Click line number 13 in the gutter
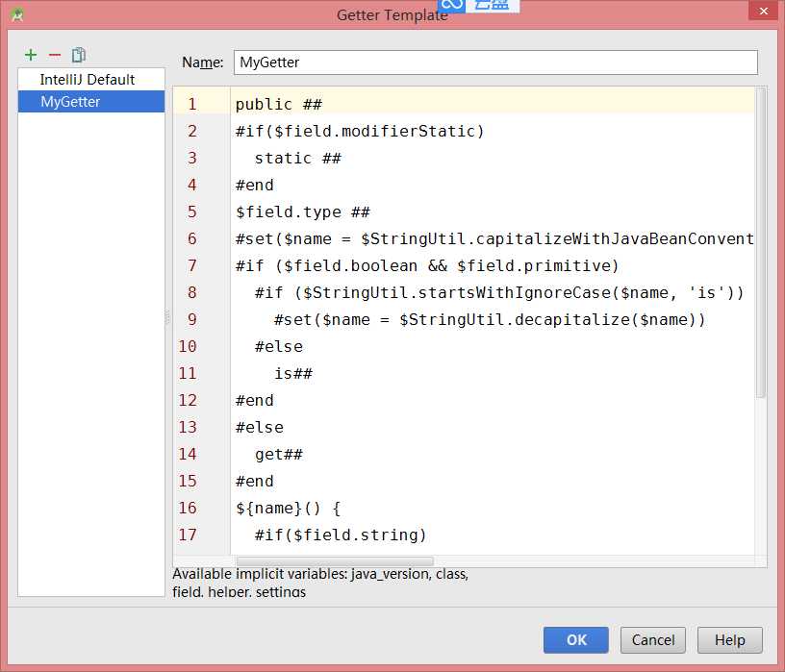The width and height of the screenshot is (785, 672). point(188,427)
